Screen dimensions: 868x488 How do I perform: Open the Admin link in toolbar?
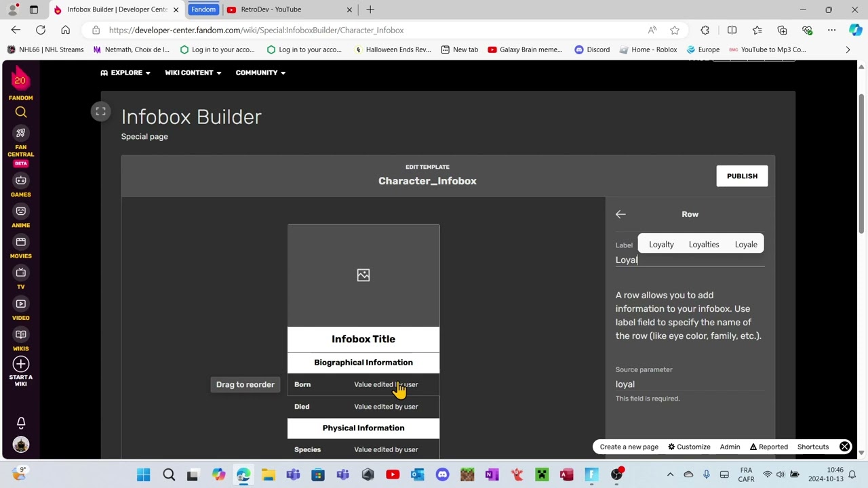click(730, 447)
